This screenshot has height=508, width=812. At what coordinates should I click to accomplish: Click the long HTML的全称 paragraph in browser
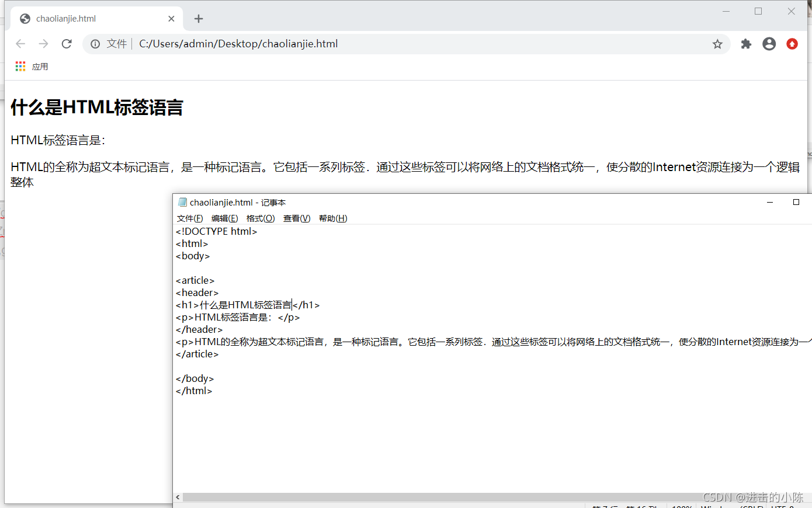tap(405, 174)
